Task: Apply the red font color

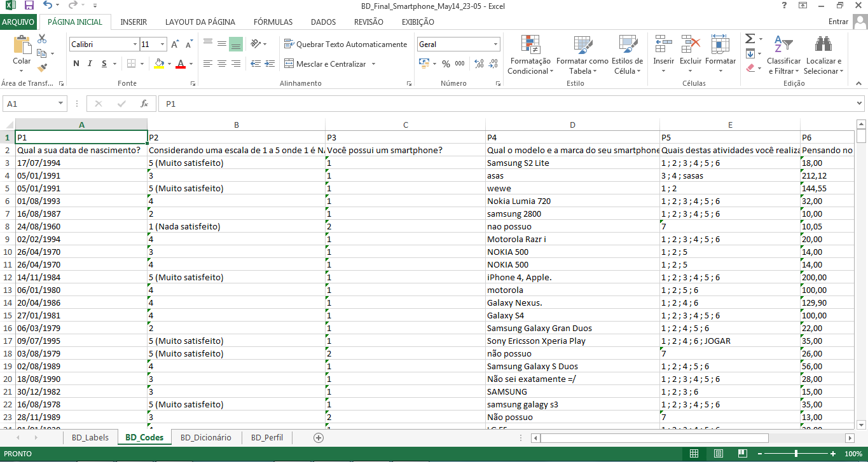Action: 181,64
